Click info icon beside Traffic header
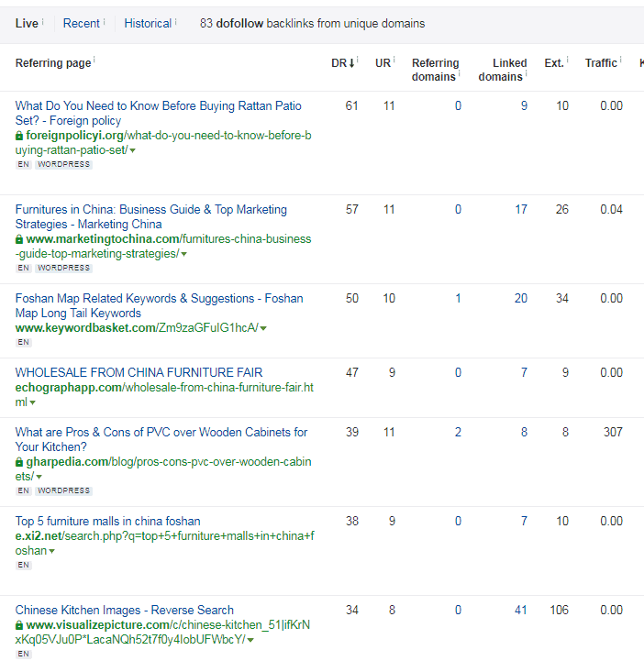Image resolution: width=644 pixels, height=661 pixels. (x=621, y=60)
